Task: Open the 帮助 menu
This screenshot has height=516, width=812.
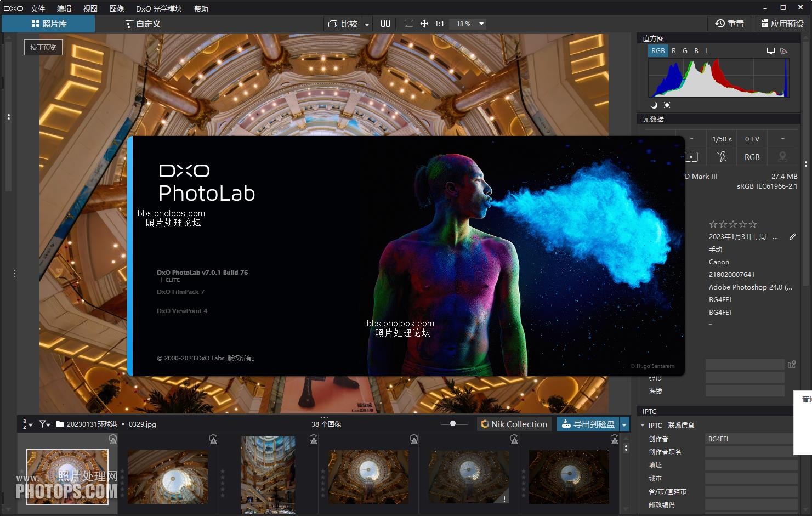Action: (201, 8)
